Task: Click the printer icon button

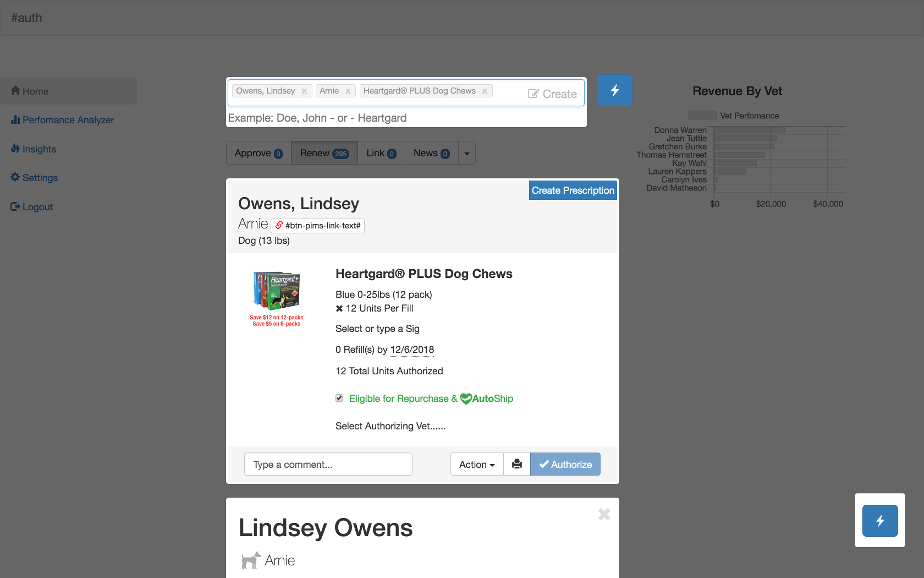Action: coord(516,464)
